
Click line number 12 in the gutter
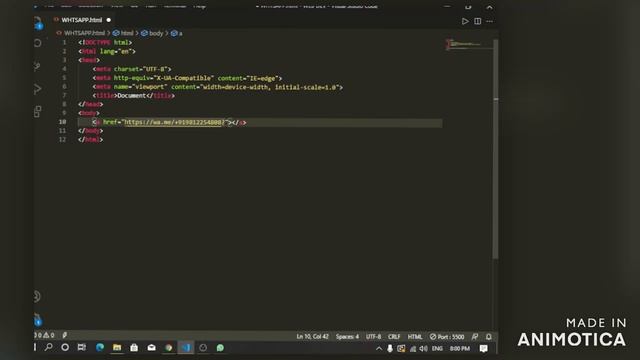(62, 139)
